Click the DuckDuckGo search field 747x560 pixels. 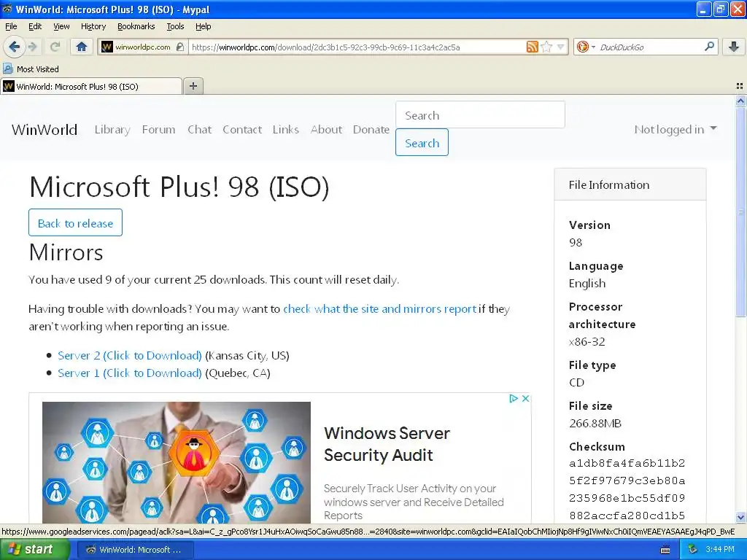point(650,47)
